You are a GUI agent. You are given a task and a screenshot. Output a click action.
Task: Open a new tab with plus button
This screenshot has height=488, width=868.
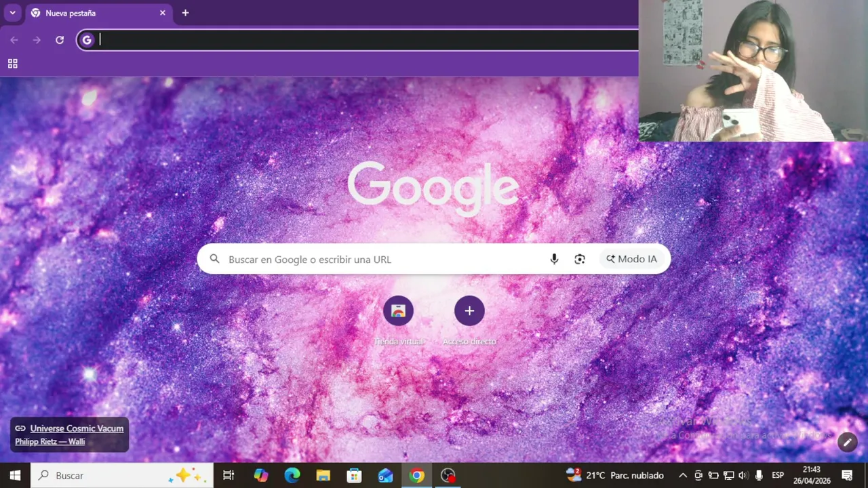click(x=185, y=13)
